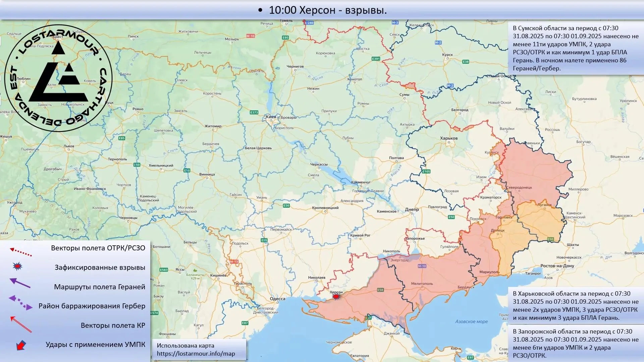Click the LOSTARMOUR circular logo
The width and height of the screenshot is (644, 362).
click(x=59, y=78)
